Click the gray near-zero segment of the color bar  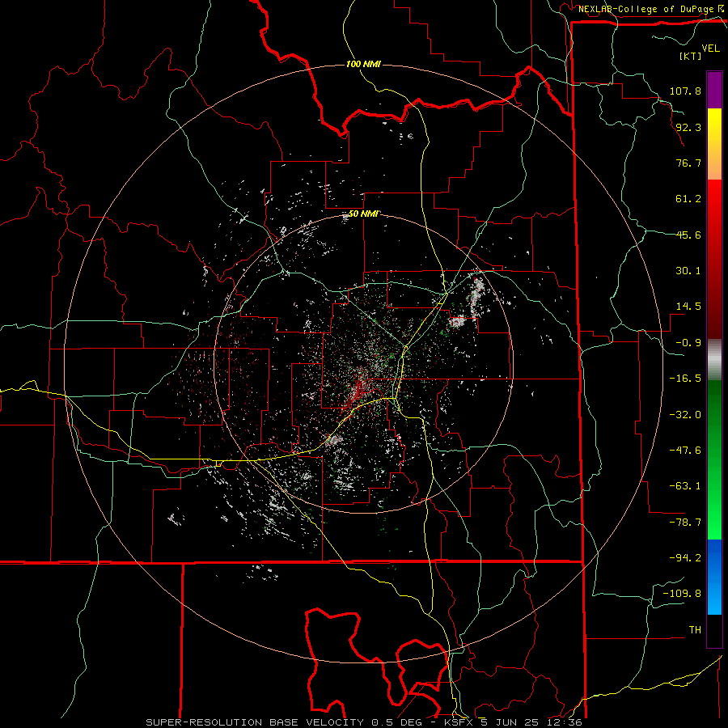(x=714, y=359)
